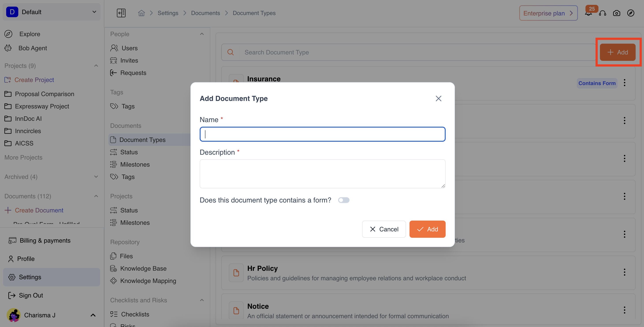
Task: Click the camera screenshot icon
Action: point(616,13)
